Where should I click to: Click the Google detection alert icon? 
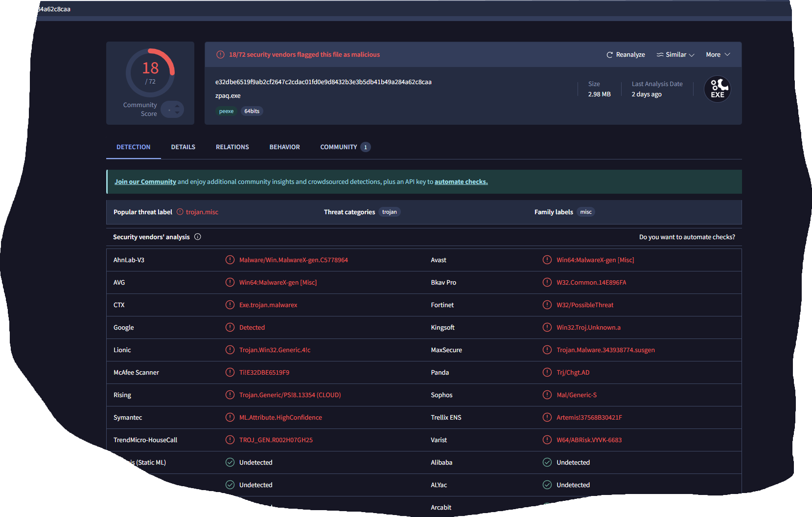[x=230, y=327]
